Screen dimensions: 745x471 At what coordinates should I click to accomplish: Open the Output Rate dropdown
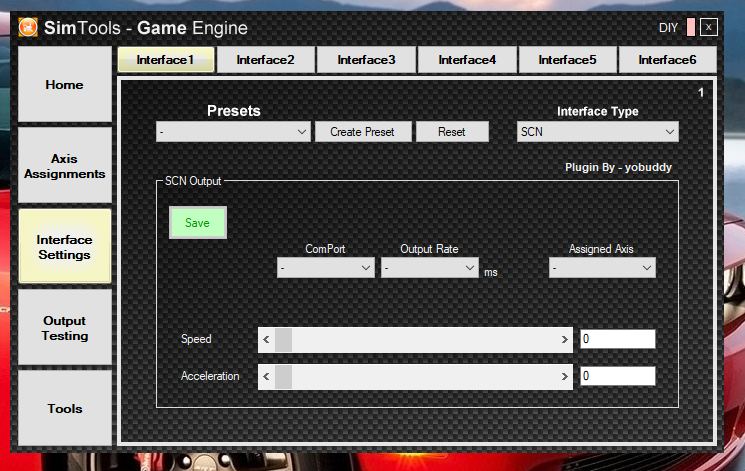click(430, 268)
